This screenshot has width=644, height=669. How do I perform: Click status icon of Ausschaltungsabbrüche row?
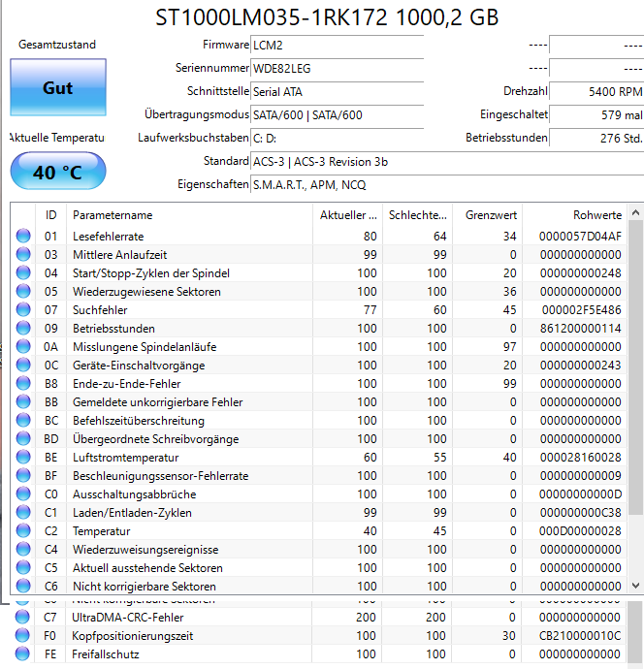(23, 494)
